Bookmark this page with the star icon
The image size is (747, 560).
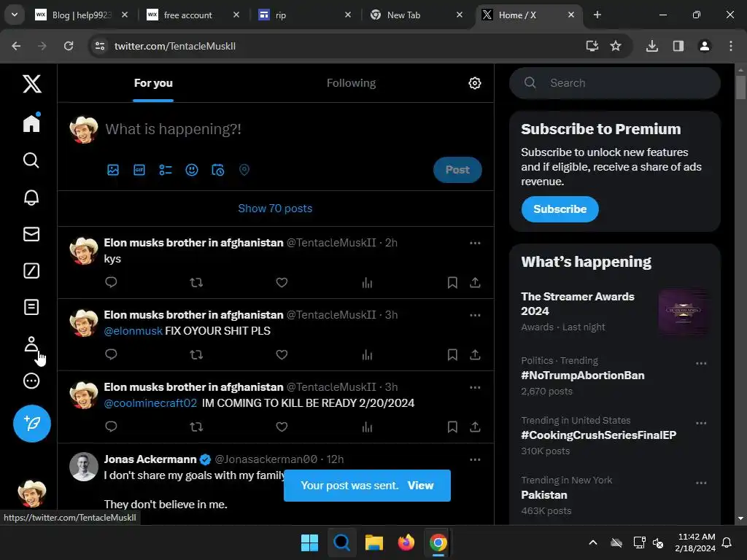[x=616, y=46]
